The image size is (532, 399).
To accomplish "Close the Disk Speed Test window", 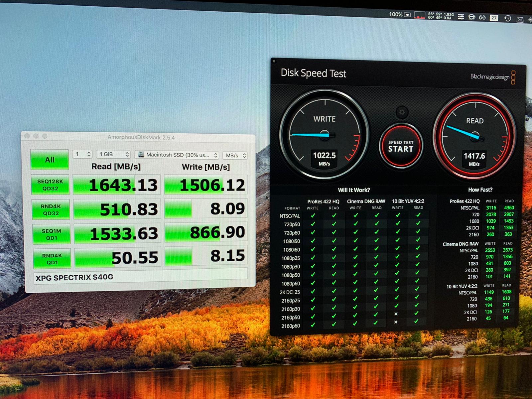I will coord(274,61).
